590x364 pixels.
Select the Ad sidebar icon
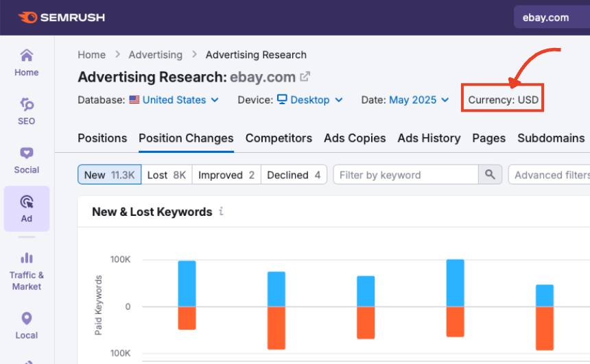pyautogui.click(x=27, y=208)
